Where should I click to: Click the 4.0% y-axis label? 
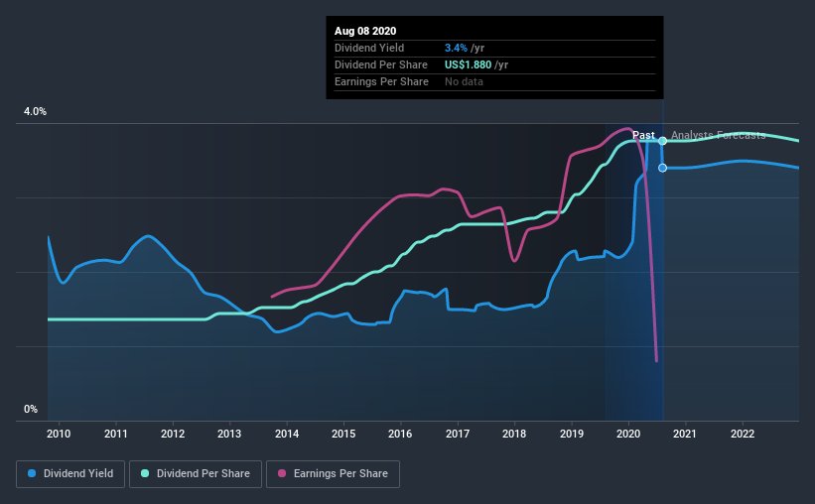[x=35, y=112]
